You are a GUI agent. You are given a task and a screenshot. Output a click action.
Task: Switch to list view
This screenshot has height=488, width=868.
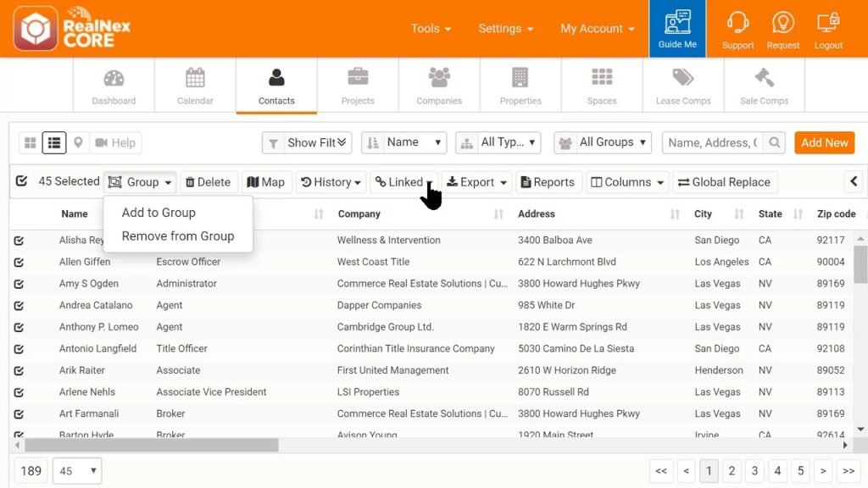click(54, 142)
